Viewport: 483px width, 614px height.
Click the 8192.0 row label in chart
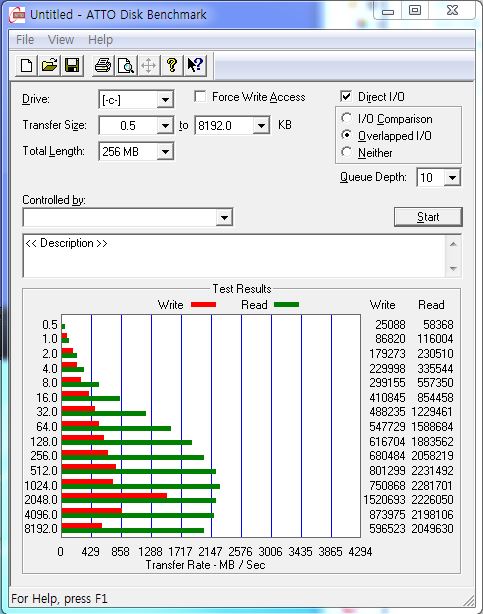click(41, 529)
